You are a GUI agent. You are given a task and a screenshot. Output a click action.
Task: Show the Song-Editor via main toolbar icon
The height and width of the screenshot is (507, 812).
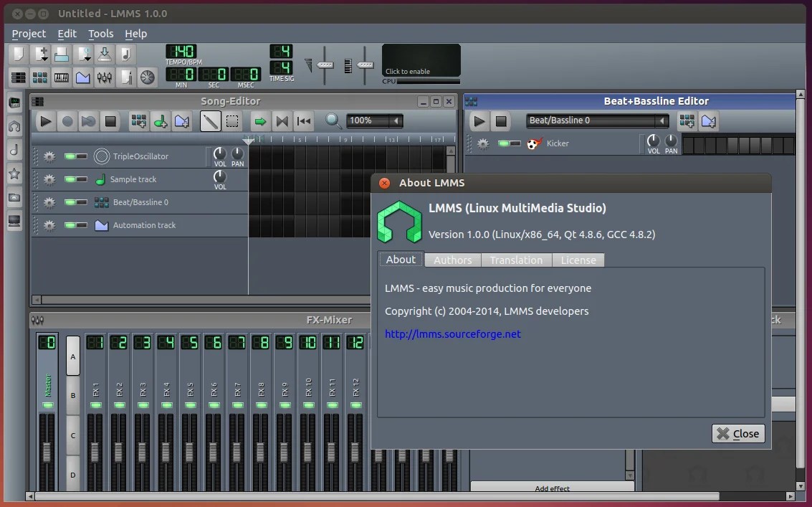pyautogui.click(x=18, y=77)
